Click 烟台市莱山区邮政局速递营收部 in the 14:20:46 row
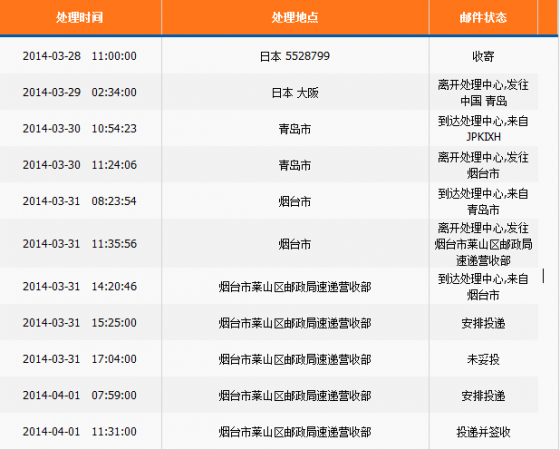 pos(295,287)
